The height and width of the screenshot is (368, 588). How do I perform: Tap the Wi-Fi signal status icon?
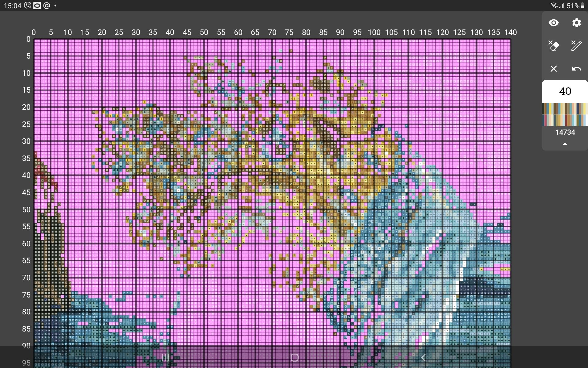pyautogui.click(x=554, y=6)
